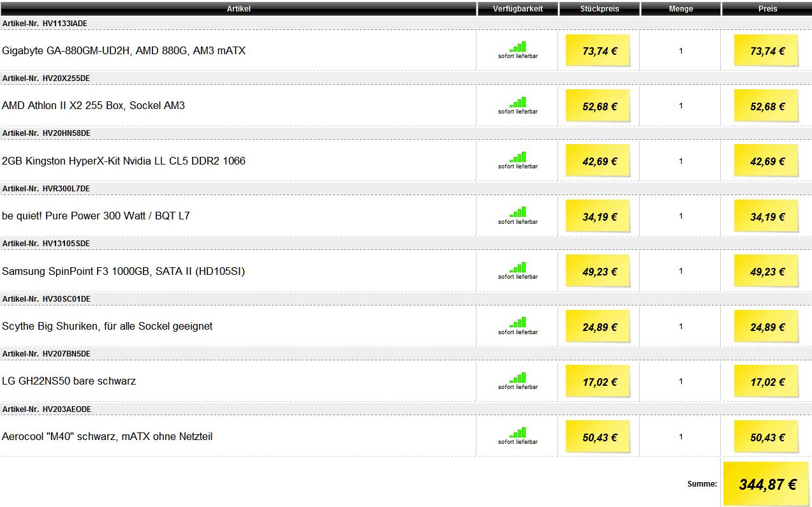The height and width of the screenshot is (507, 812).
Task: Click Menge value 1 for Samsung row
Action: [x=681, y=270]
